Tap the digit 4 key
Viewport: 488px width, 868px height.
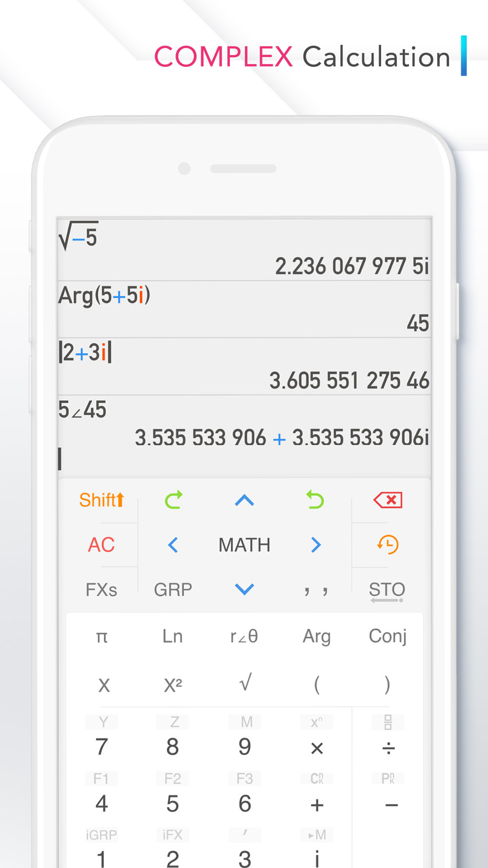102,804
